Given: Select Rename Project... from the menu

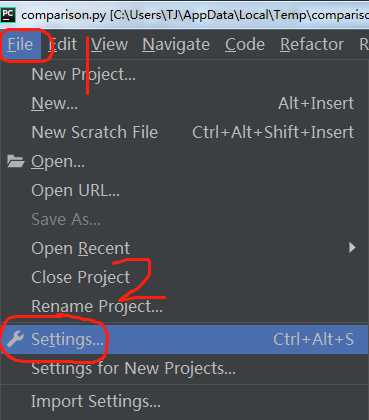Looking at the screenshot, I should pos(184,306).
